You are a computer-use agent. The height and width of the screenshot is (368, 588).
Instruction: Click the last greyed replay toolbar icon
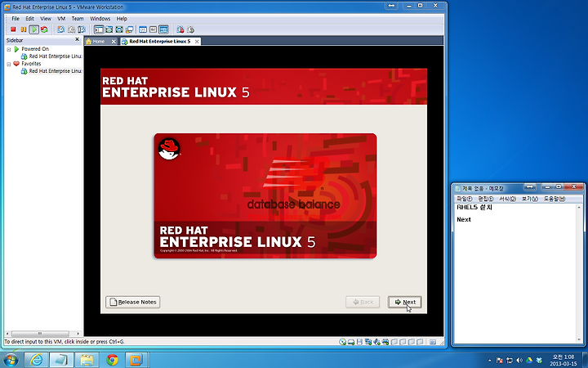(190, 29)
